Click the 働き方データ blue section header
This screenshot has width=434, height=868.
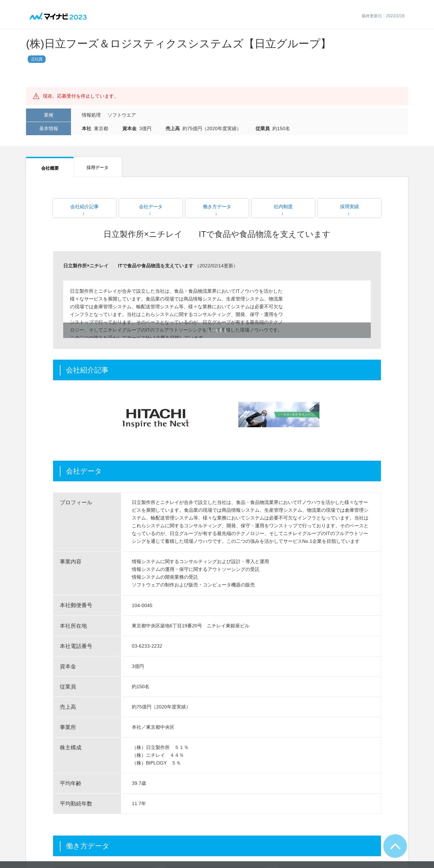[217, 846]
